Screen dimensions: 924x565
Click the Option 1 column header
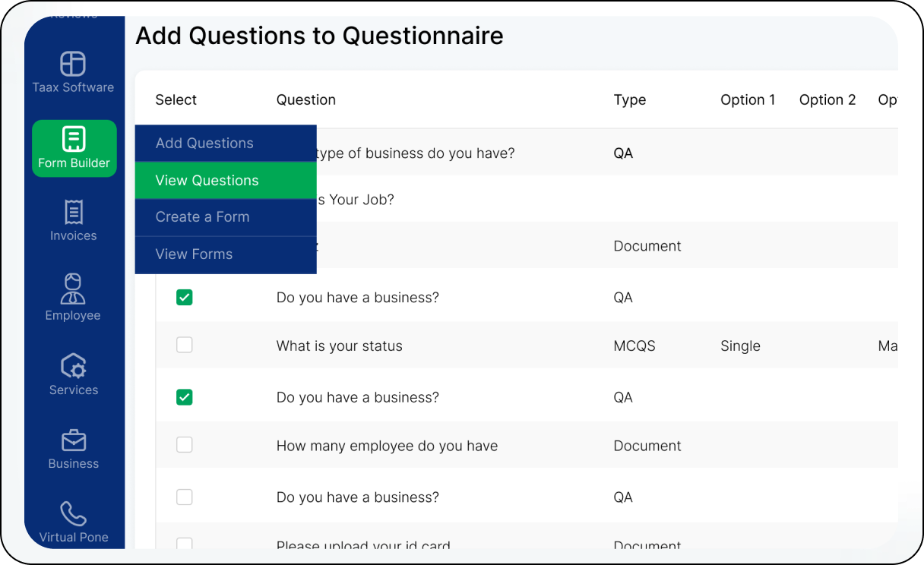[748, 100]
